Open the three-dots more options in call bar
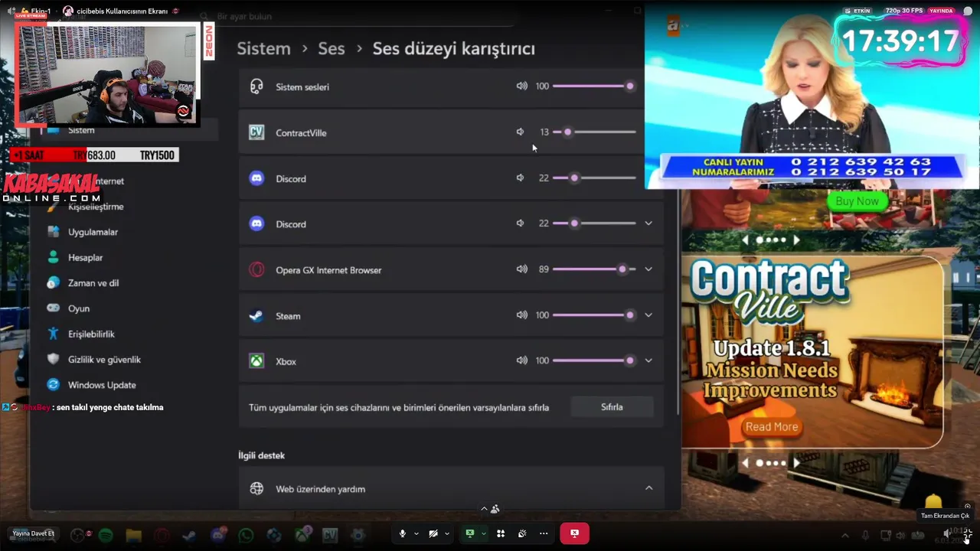 coord(544,533)
